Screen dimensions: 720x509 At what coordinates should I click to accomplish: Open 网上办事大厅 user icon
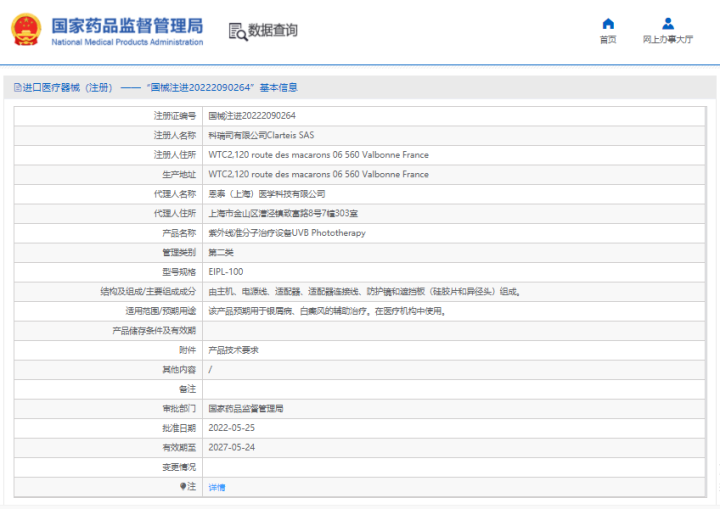(x=668, y=23)
